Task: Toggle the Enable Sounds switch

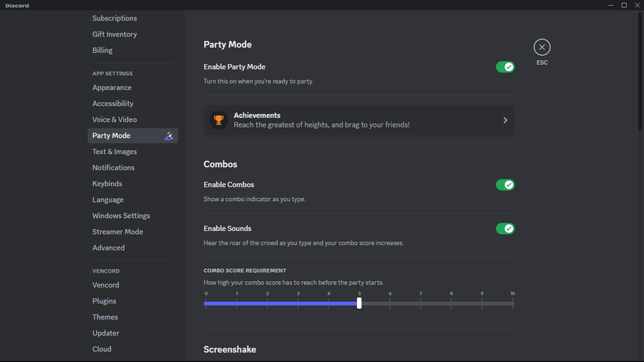Action: [x=504, y=229]
